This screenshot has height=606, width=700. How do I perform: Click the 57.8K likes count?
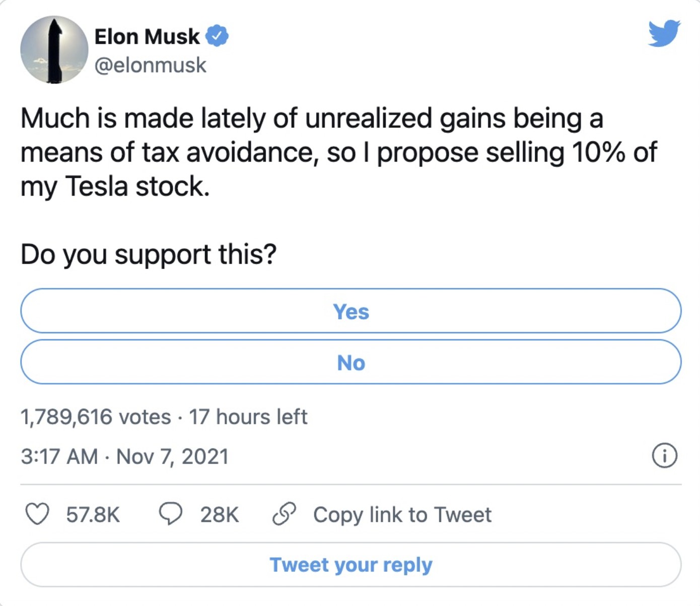coord(93,514)
